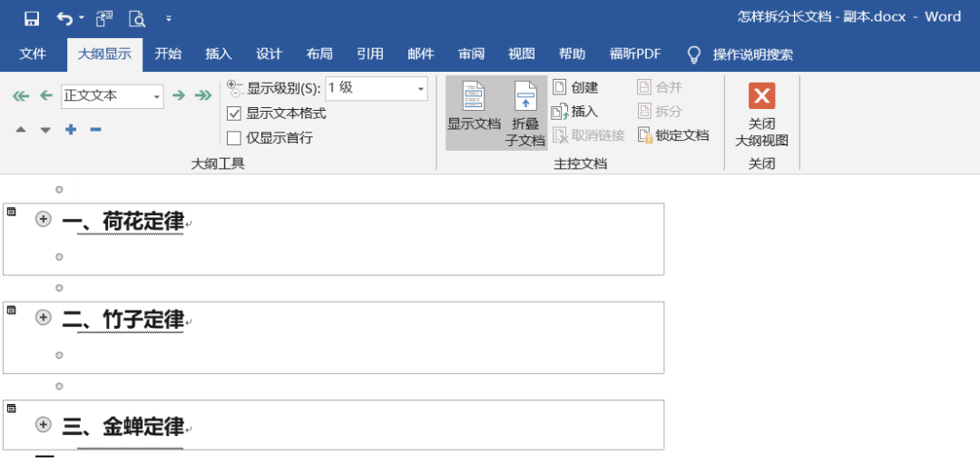Click the 操作说明搜索 search box
Screen dimensions: 980x475
753,55
